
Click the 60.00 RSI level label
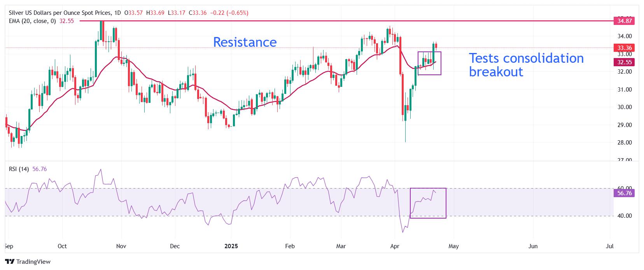(624, 188)
